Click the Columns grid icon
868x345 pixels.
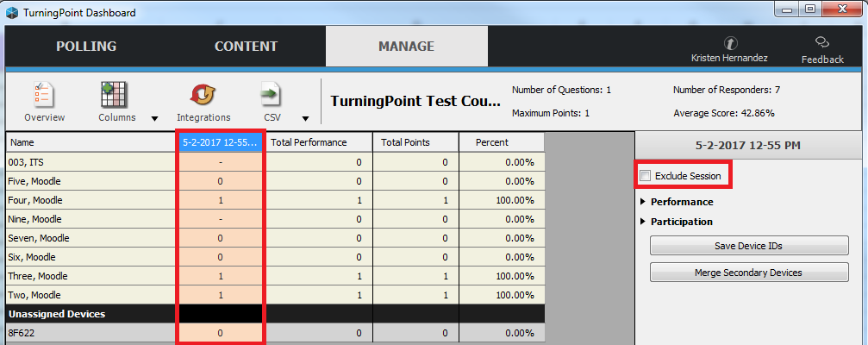(114, 95)
